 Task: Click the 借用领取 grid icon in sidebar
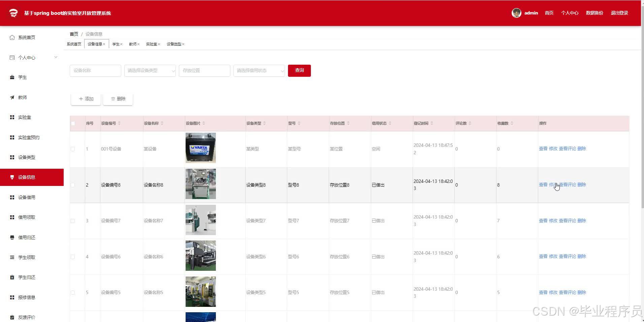tap(12, 217)
